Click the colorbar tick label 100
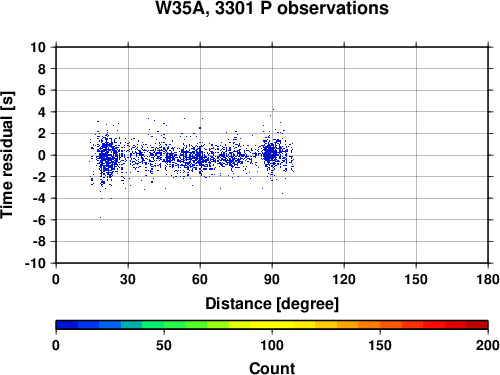 click(x=272, y=346)
